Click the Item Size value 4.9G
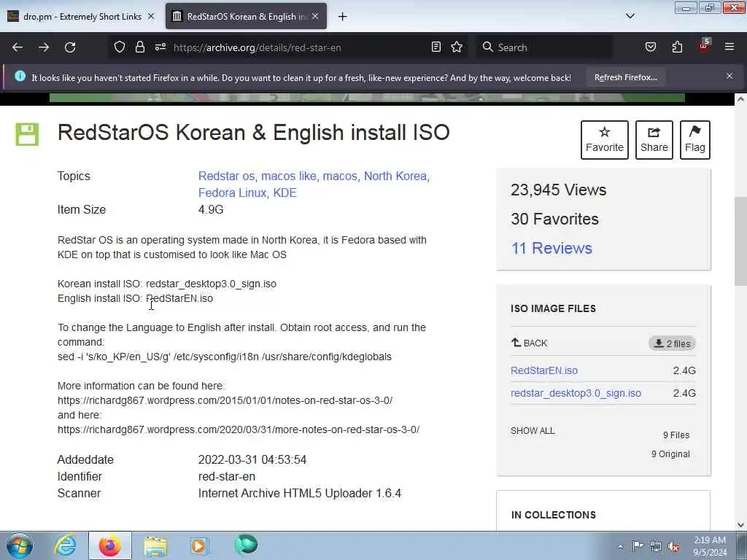747x560 pixels. [x=211, y=209]
